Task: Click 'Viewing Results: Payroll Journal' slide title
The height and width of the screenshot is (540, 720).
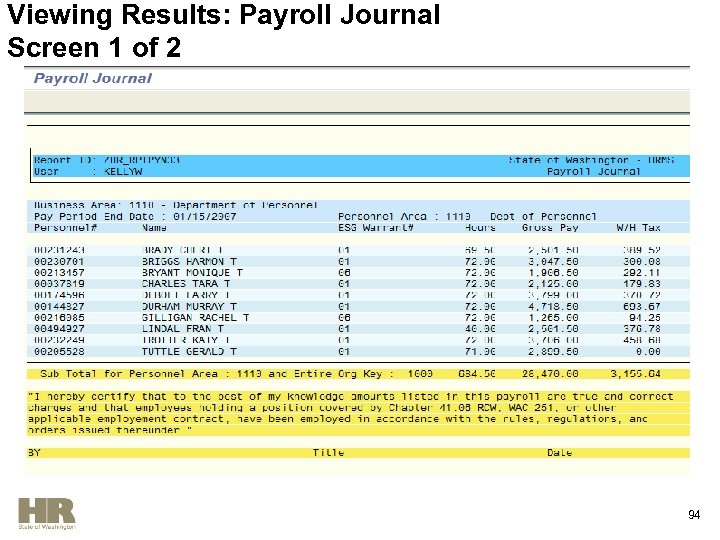Action: click(224, 15)
